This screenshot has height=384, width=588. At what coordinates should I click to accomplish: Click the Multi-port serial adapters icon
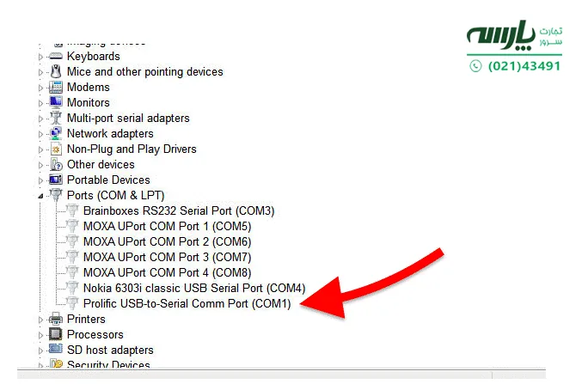coord(56,118)
